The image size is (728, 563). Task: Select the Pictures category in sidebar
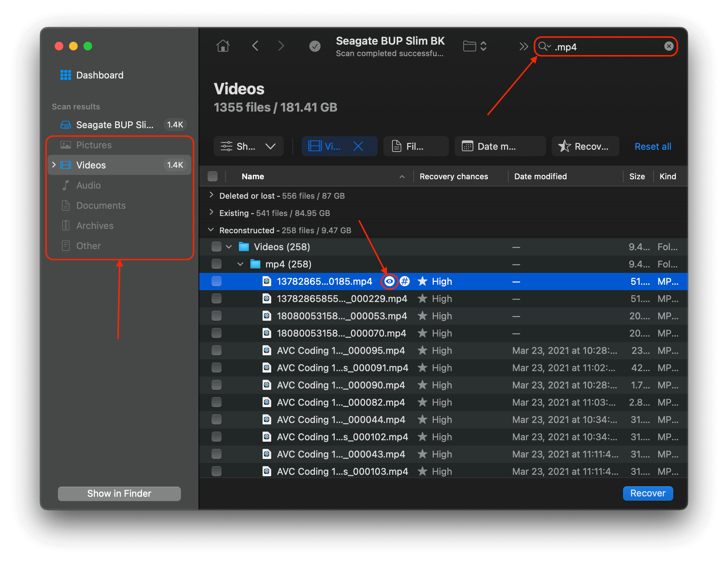(x=94, y=145)
